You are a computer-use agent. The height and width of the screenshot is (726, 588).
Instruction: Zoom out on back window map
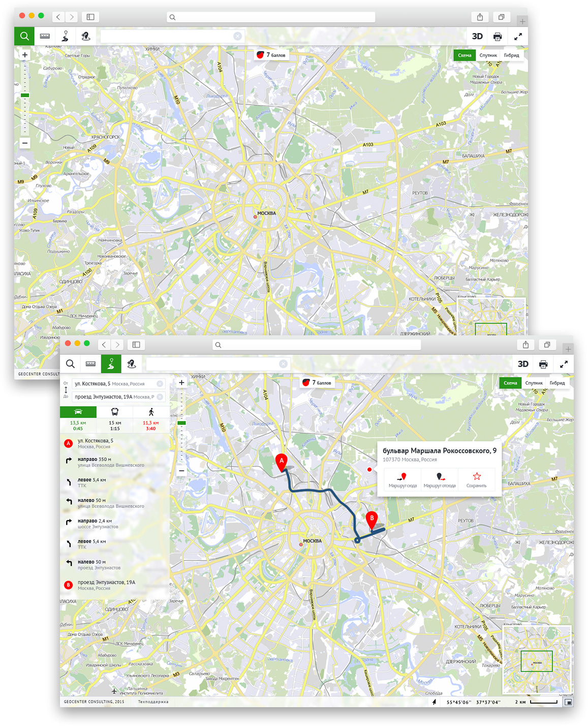pos(24,143)
